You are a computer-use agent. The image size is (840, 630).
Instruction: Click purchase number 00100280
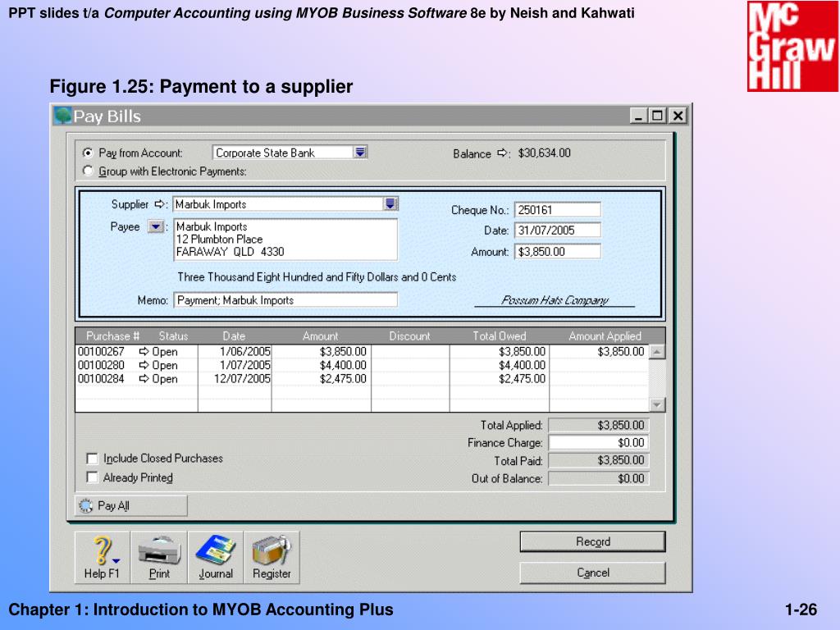[x=101, y=365]
